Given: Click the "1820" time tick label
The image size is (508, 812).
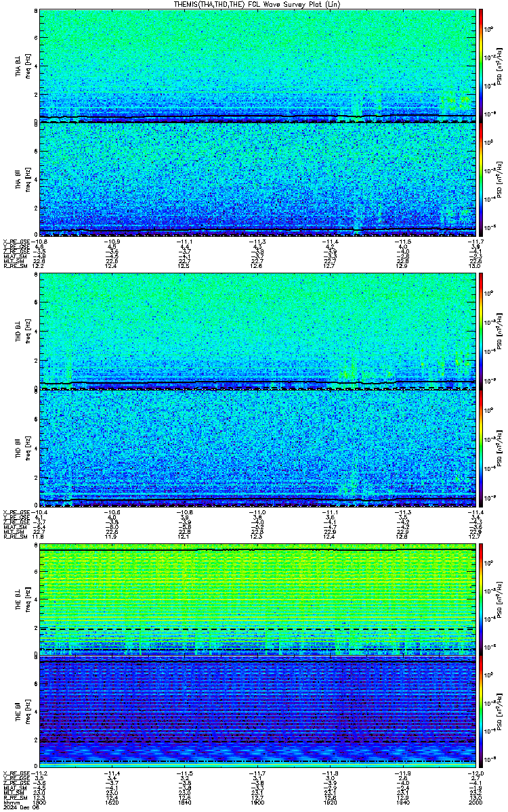Looking at the screenshot, I should 112,801.
